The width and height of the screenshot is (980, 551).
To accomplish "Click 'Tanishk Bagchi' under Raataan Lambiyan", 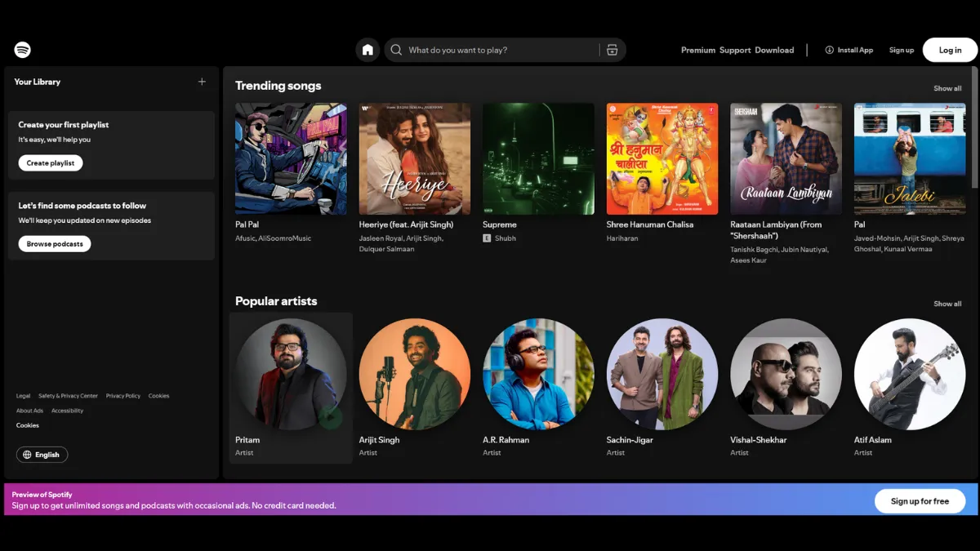I will (x=754, y=250).
